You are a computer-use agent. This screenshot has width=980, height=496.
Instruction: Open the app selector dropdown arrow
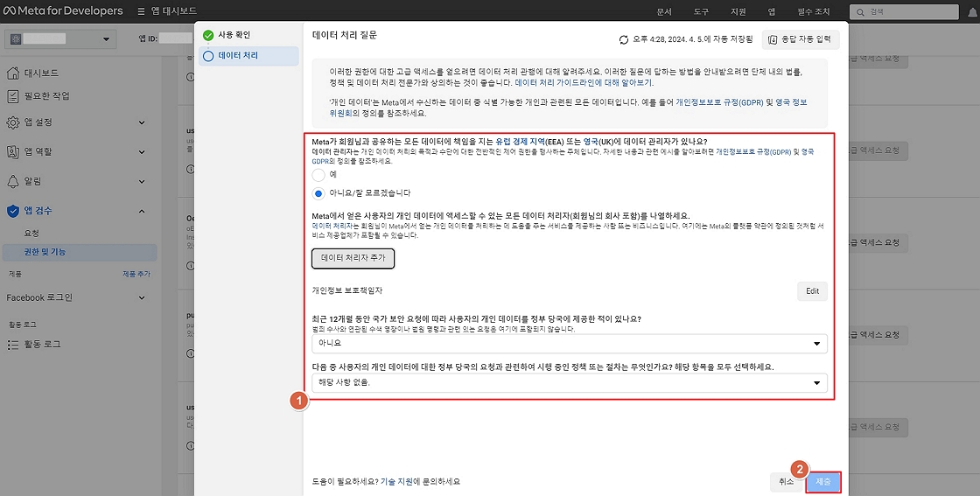(x=106, y=39)
